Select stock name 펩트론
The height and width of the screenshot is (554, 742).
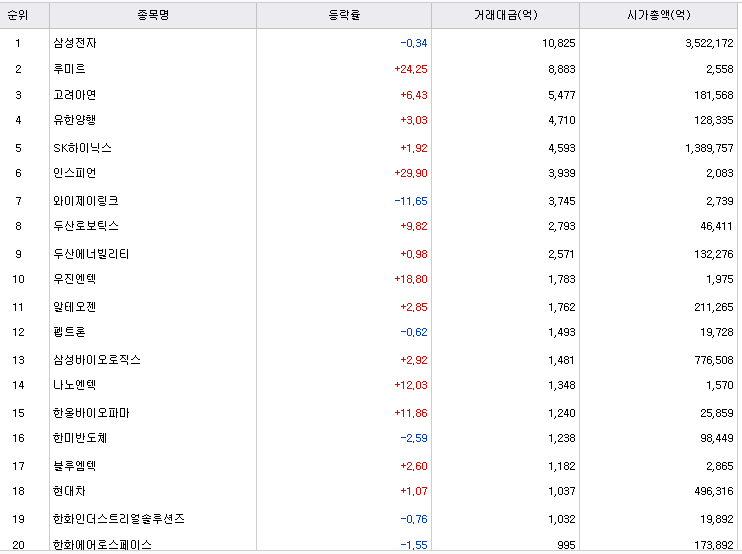click(69, 332)
